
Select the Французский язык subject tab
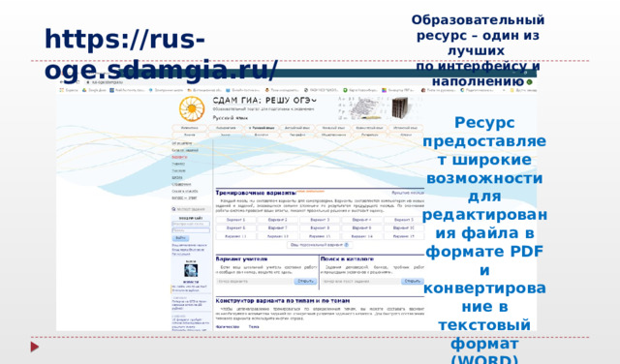coord(369,128)
